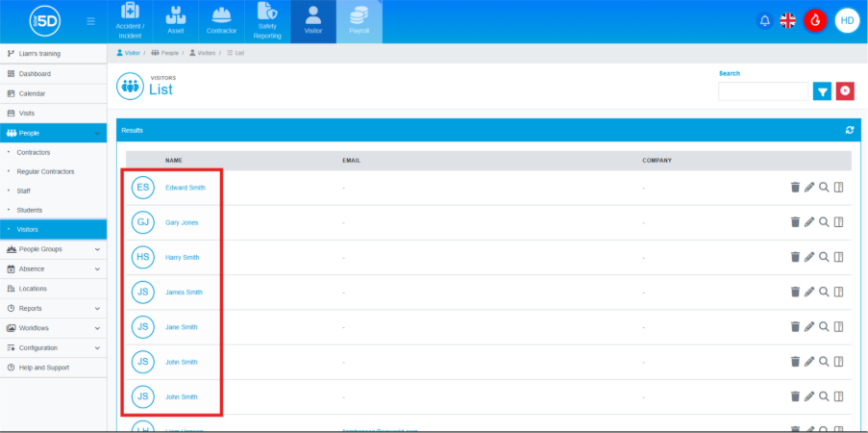Screen dimensions: 868x433
Task: Click the red fire alert icon
Action: click(815, 21)
